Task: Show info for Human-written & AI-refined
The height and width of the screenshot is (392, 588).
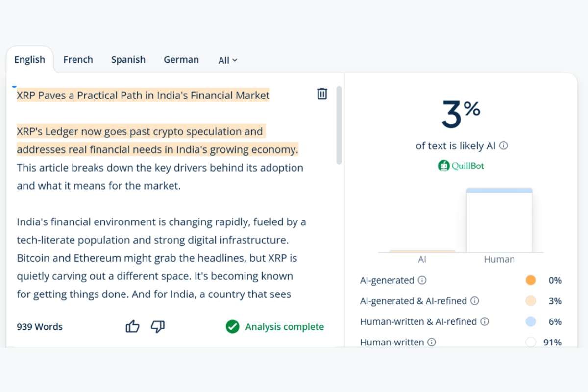Action: click(485, 321)
